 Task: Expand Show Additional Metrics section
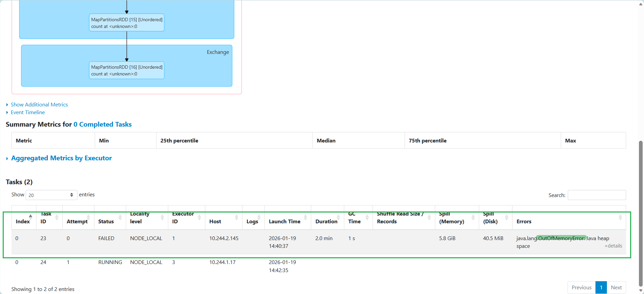[39, 105]
